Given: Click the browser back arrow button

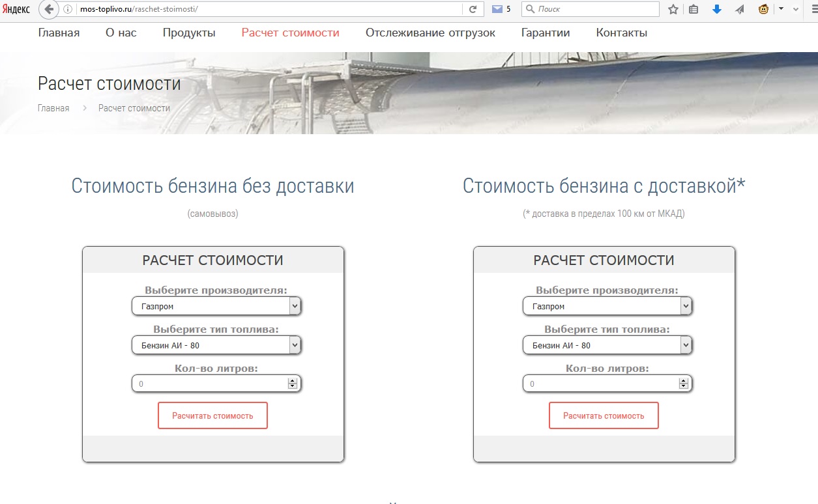Looking at the screenshot, I should (x=48, y=9).
